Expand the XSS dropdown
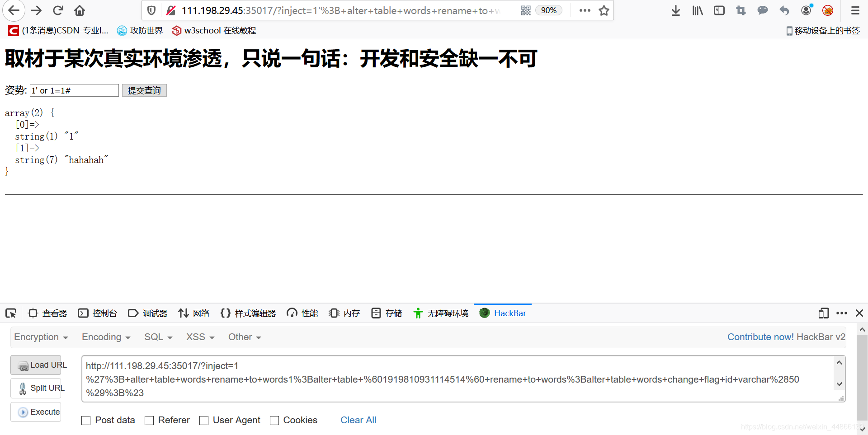This screenshot has height=435, width=868. tap(200, 337)
